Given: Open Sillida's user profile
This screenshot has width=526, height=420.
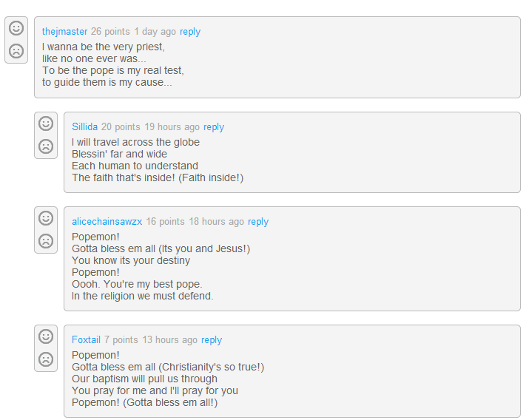Looking at the screenshot, I should coord(84,127).
